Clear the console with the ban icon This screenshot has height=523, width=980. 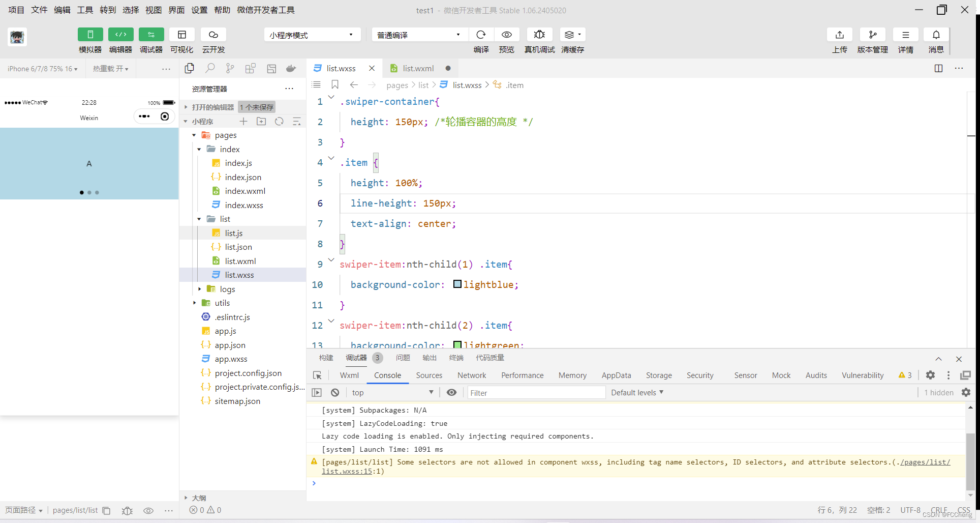[x=335, y=392]
